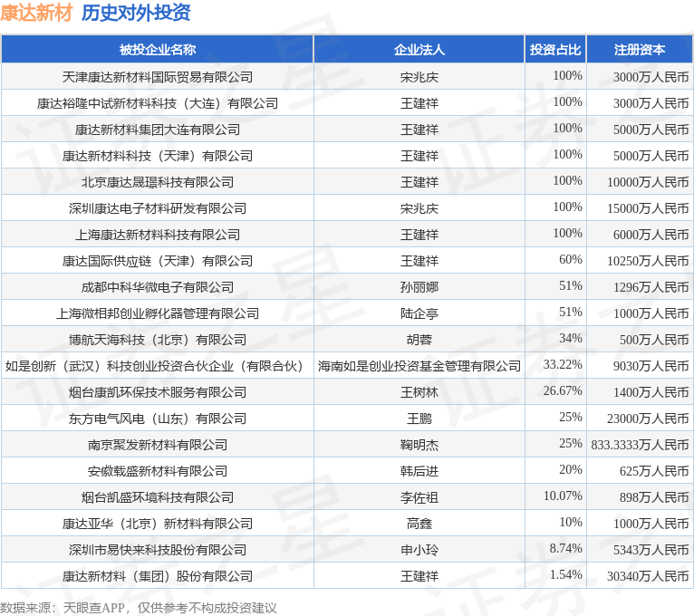Screen dimensions: 694x616
Task: Select 东方电气风电（山东）有限公司 cell
Action: (157, 419)
